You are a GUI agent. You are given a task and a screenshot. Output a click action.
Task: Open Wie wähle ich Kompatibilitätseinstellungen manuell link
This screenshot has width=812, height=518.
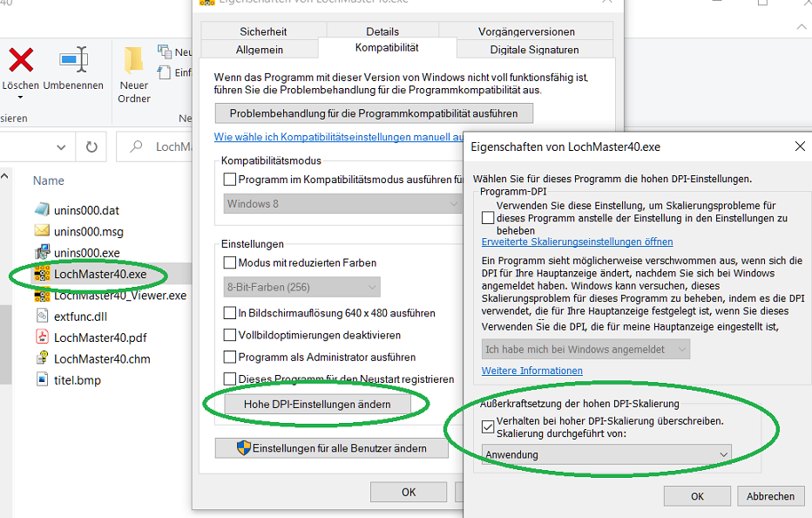(x=339, y=137)
